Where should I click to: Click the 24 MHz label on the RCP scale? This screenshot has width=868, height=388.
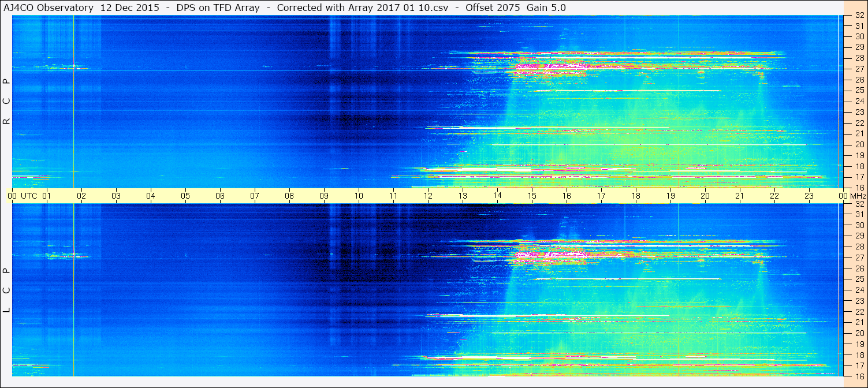[x=858, y=101]
